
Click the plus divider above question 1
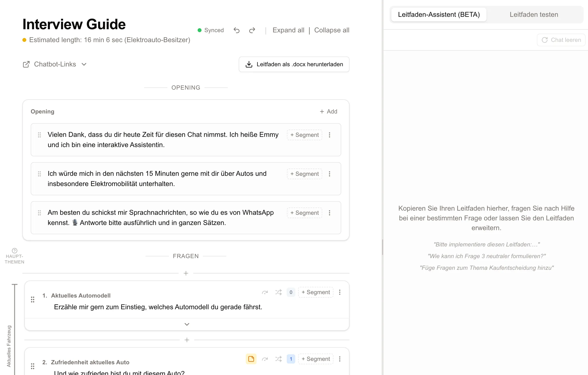click(x=186, y=273)
